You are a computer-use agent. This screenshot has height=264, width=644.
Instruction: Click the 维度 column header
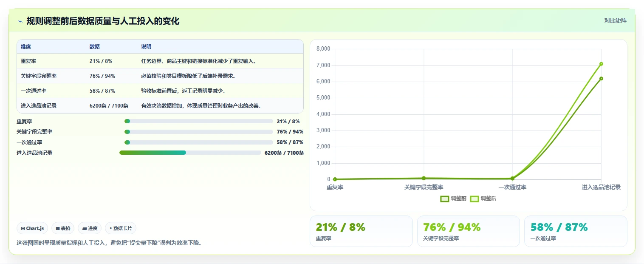[x=26, y=47]
